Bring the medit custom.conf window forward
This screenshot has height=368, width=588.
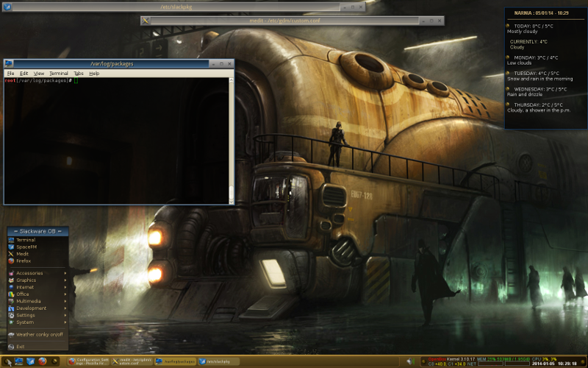(284, 21)
